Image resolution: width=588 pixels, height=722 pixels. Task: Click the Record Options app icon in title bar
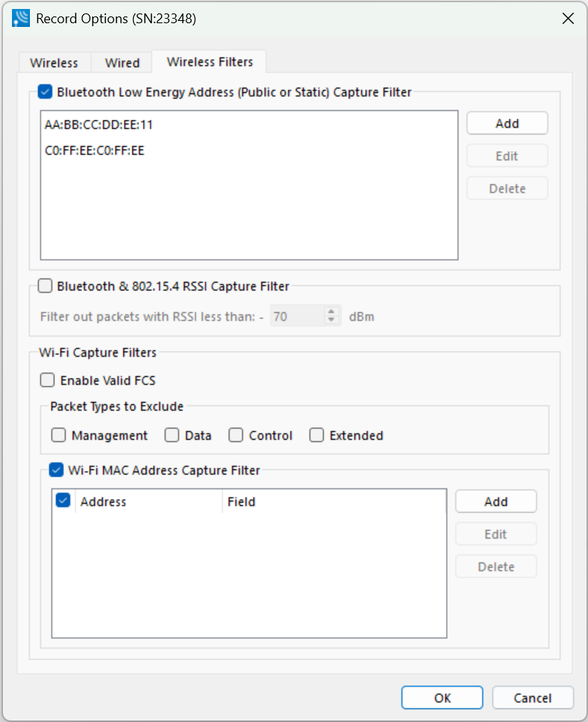(x=21, y=19)
